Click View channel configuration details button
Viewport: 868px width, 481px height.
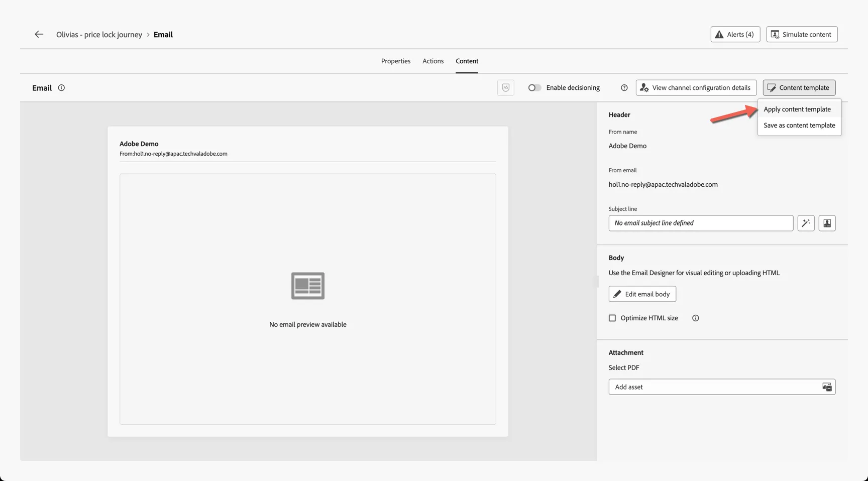pos(696,87)
